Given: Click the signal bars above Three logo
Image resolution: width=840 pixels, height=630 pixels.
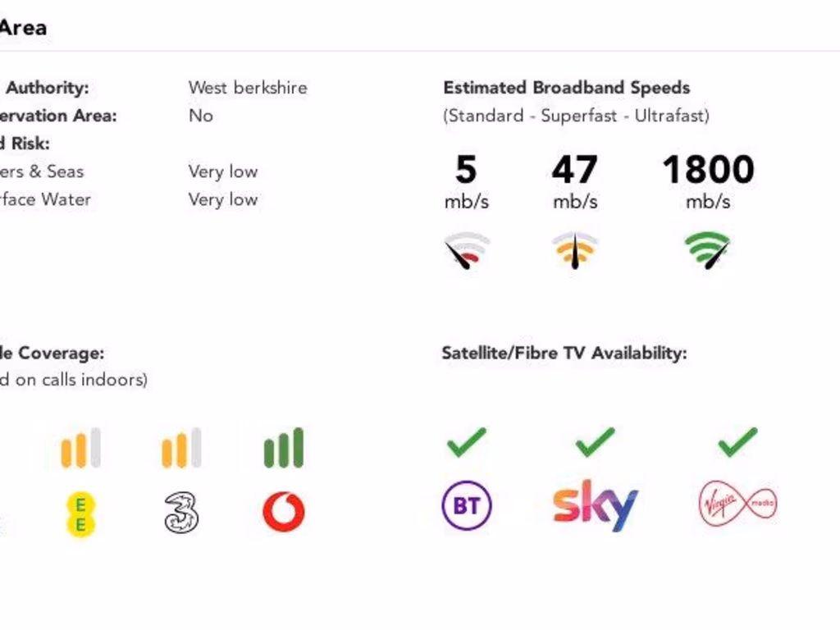Looking at the screenshot, I should click(181, 448).
